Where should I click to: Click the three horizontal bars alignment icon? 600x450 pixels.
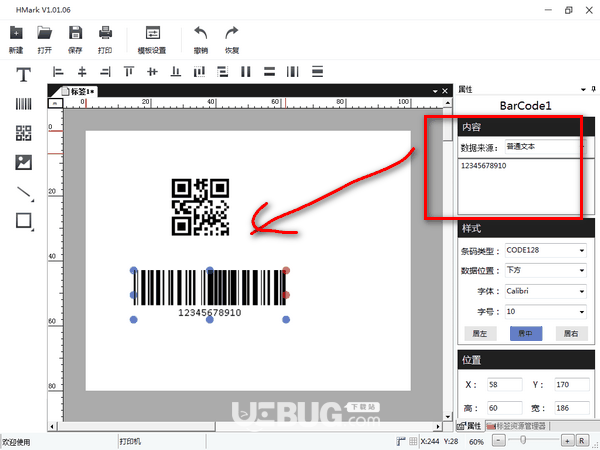pyautogui.click(x=317, y=72)
